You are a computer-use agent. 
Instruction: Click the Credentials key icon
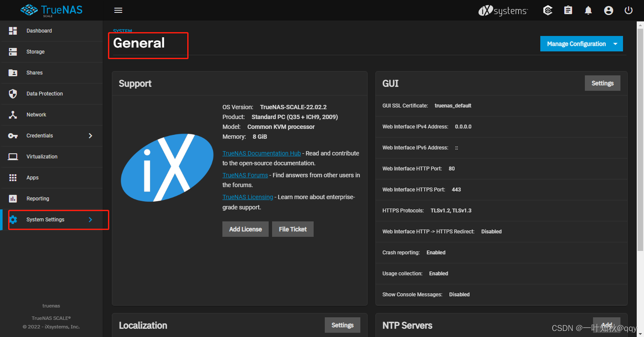[13, 136]
